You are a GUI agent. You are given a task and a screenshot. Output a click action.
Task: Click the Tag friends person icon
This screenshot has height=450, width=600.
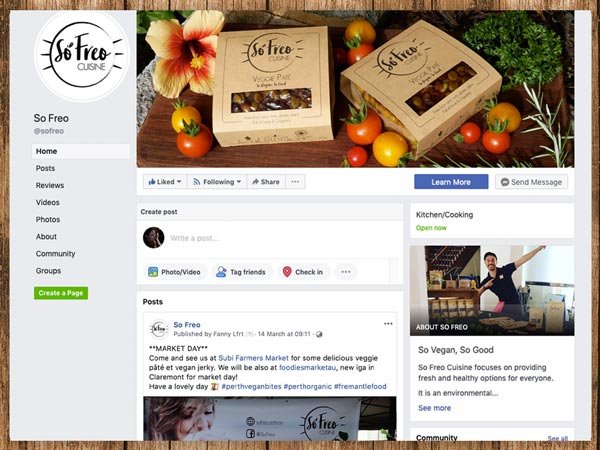click(221, 272)
